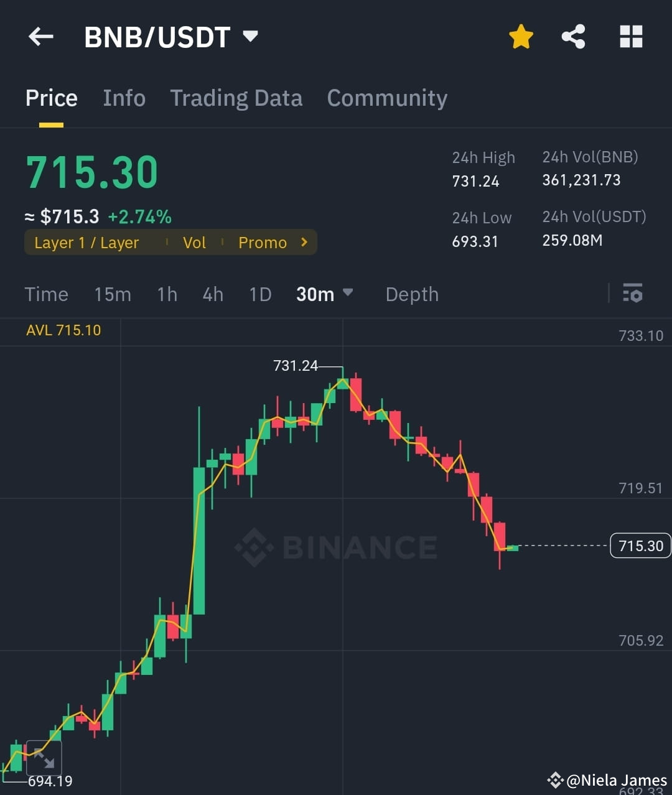This screenshot has height=795, width=672.
Task: Select the Info tab
Action: coord(124,98)
